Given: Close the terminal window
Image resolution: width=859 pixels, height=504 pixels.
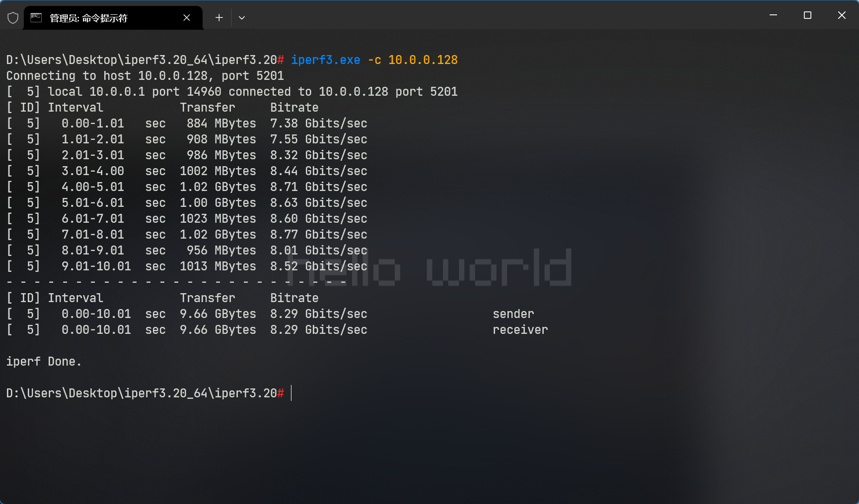Looking at the screenshot, I should click(842, 15).
